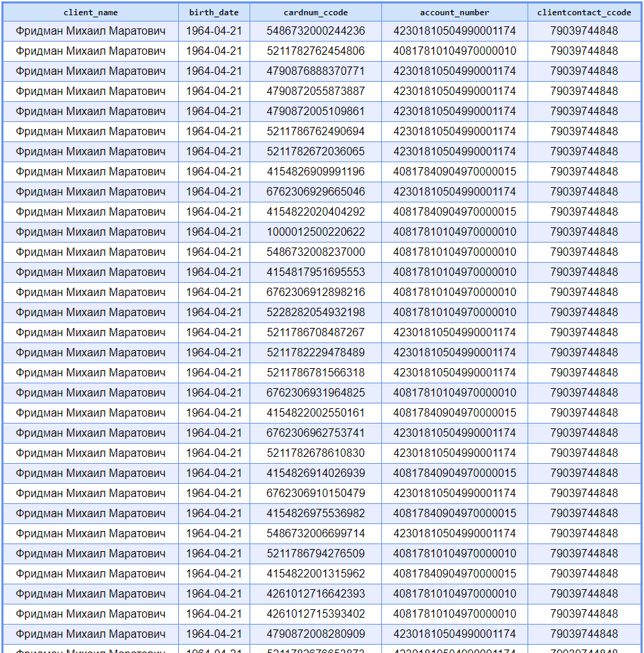Click card number cell ending in 4806
The image size is (644, 653).
click(x=315, y=51)
